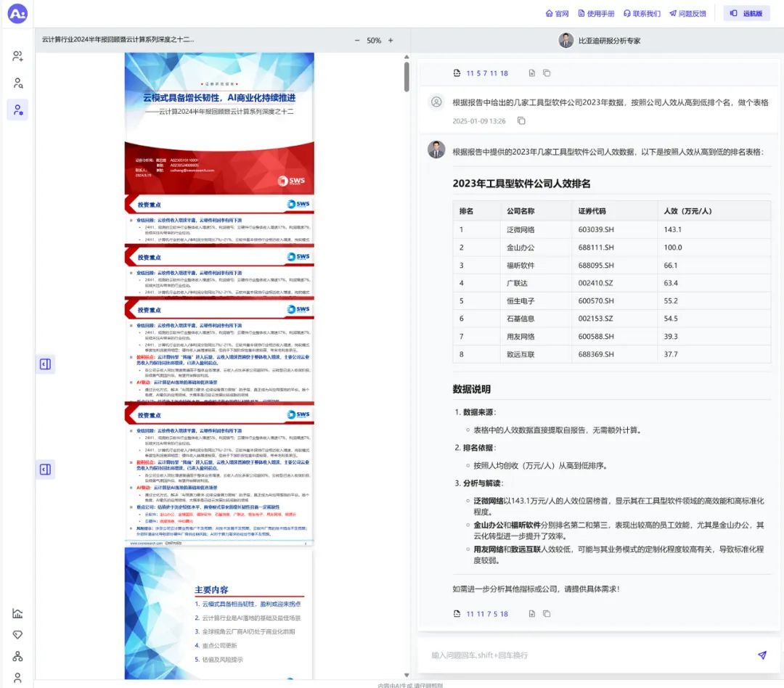
Task: Click the copy icon beside the 2025-01-09 13:26 timestamp
Action: tap(521, 121)
